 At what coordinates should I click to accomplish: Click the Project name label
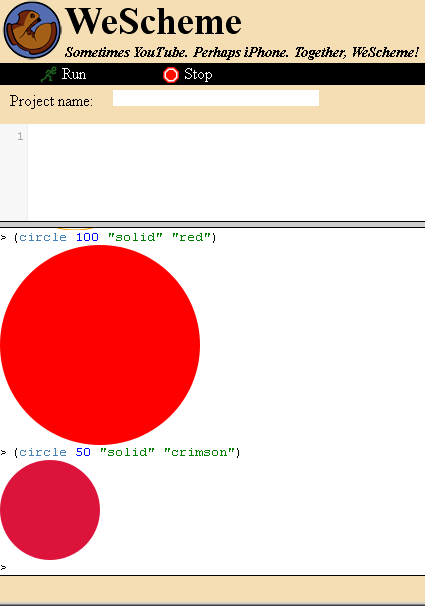[51, 101]
